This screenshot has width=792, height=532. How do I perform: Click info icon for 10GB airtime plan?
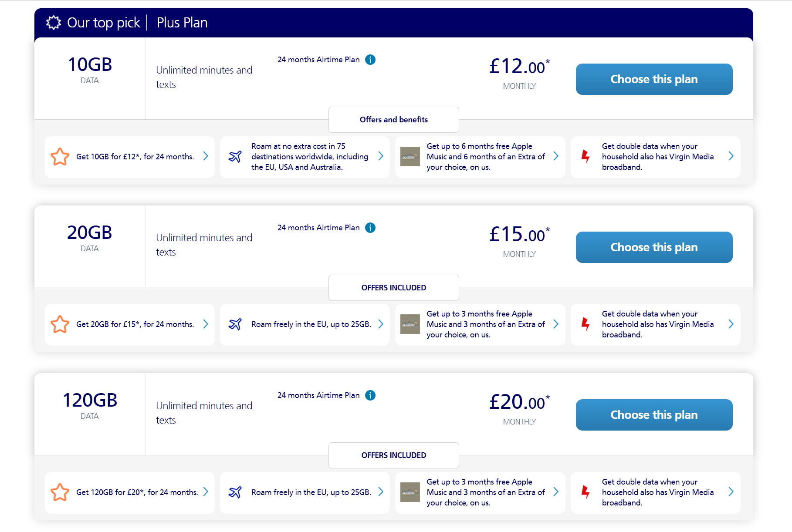coord(370,60)
